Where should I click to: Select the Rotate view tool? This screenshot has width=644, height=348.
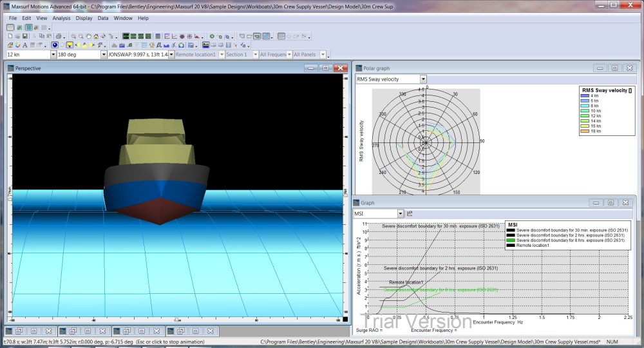point(102,36)
